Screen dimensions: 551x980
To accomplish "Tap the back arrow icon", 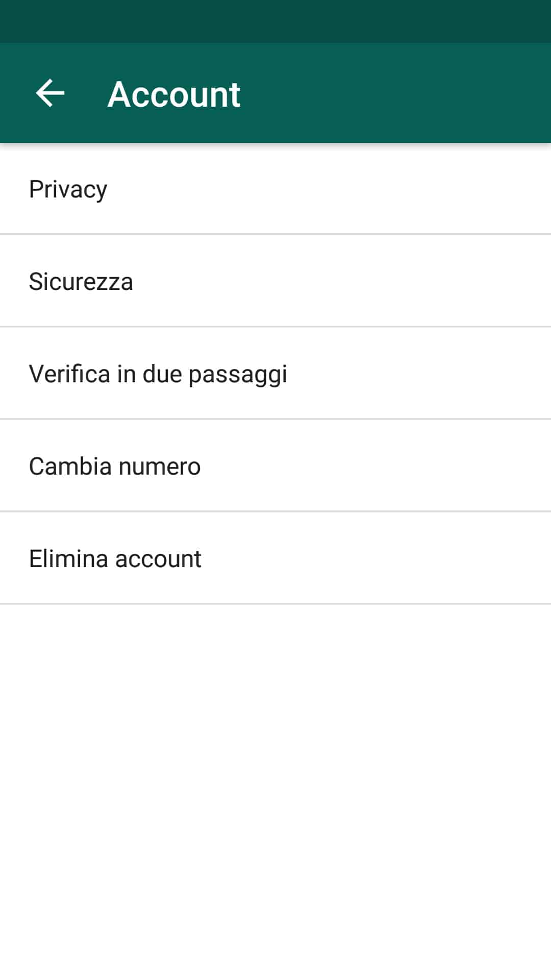I will 50,93.
